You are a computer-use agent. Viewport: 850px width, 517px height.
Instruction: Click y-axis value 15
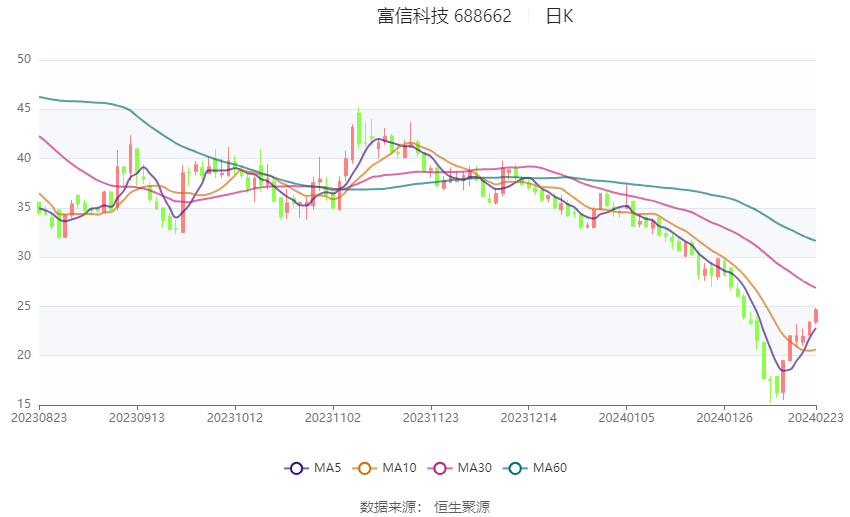(24, 404)
